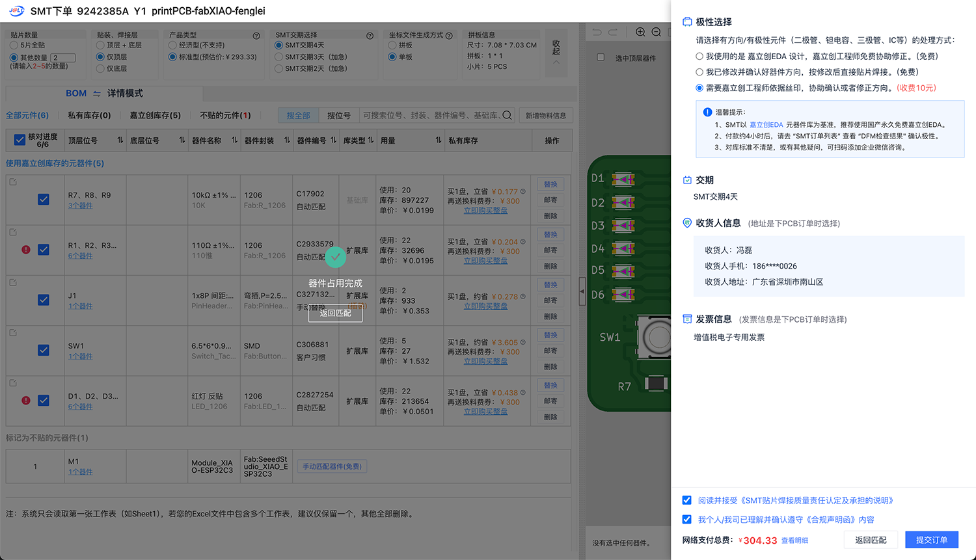
Task: Click the 收货人信息 location pin icon
Action: coord(687,223)
